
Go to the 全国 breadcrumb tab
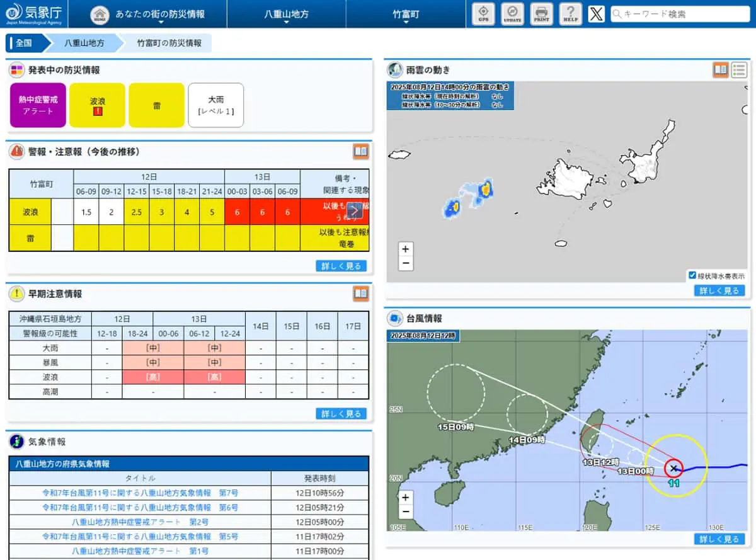tap(24, 43)
